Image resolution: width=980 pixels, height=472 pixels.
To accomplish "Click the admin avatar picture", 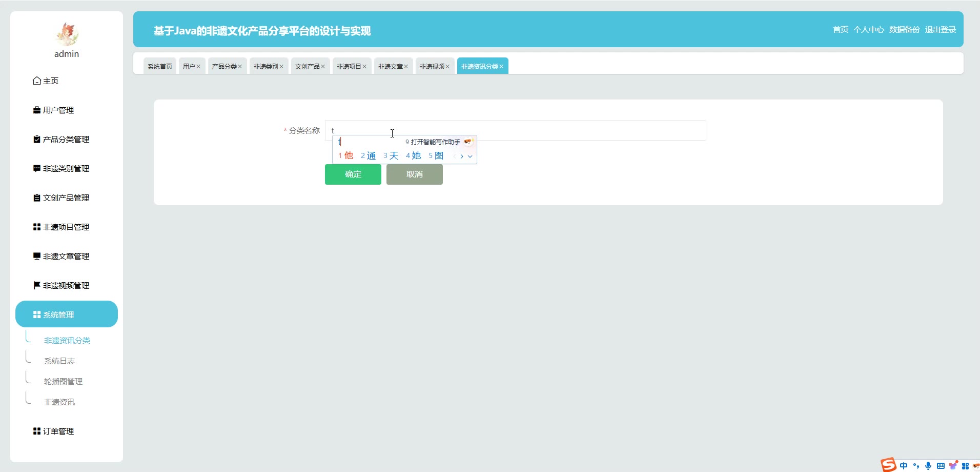I will coord(67,34).
